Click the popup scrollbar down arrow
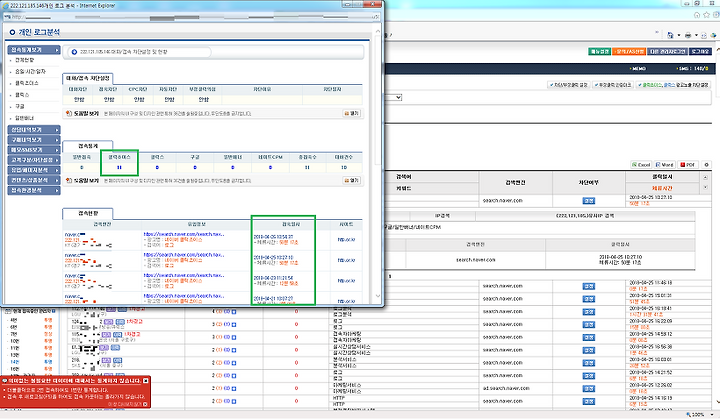This screenshot has height=419, width=720. click(378, 296)
